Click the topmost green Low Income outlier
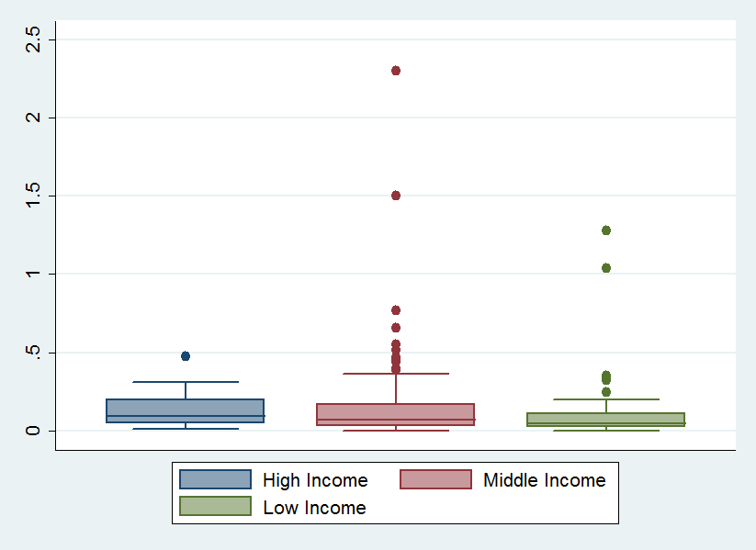 point(606,230)
